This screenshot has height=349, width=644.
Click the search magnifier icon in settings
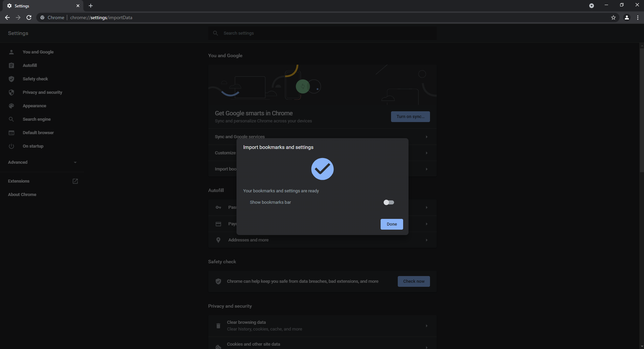coord(216,33)
